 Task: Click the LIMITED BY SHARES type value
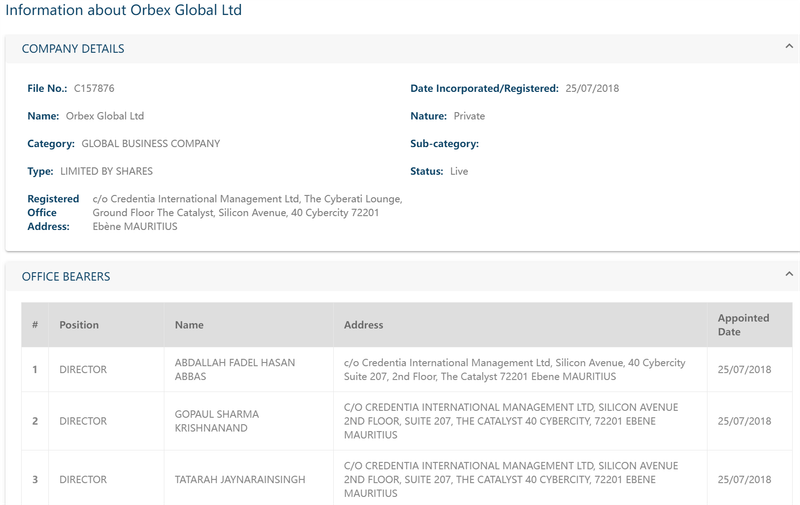(x=106, y=171)
